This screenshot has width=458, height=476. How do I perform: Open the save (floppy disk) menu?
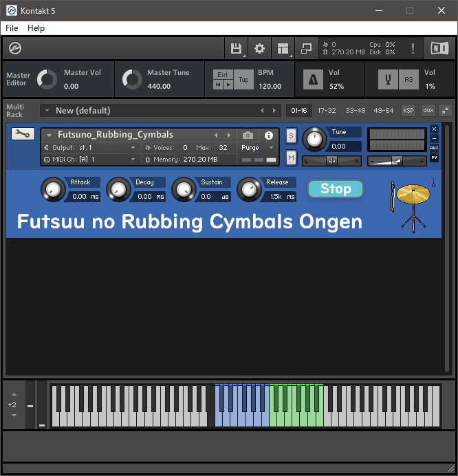[236, 48]
